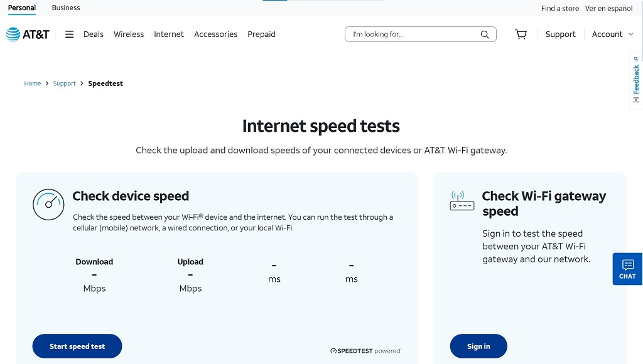
Task: Switch to the Personal tab
Action: [22, 8]
